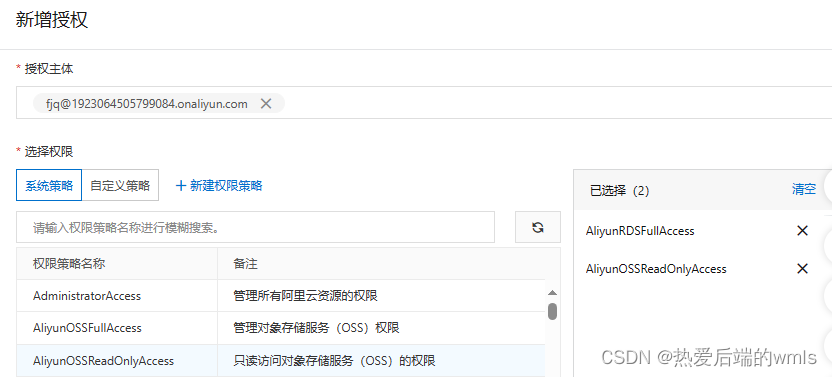Click the AliyunRDSFullAccess entry in 已选择 panel
This screenshot has height=377, width=832.
640,230
